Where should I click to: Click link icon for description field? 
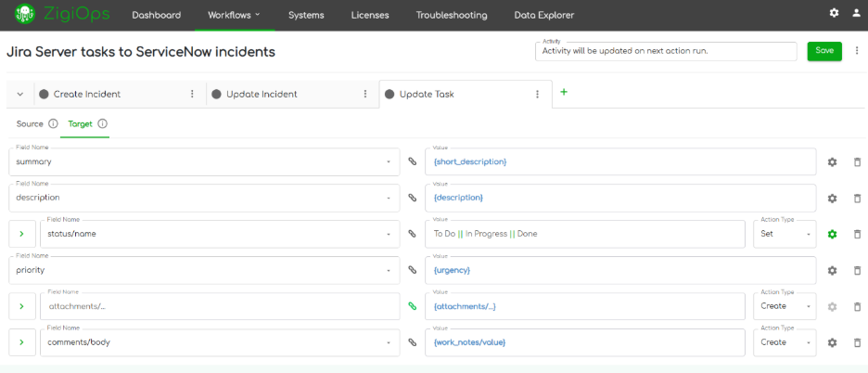(x=412, y=198)
